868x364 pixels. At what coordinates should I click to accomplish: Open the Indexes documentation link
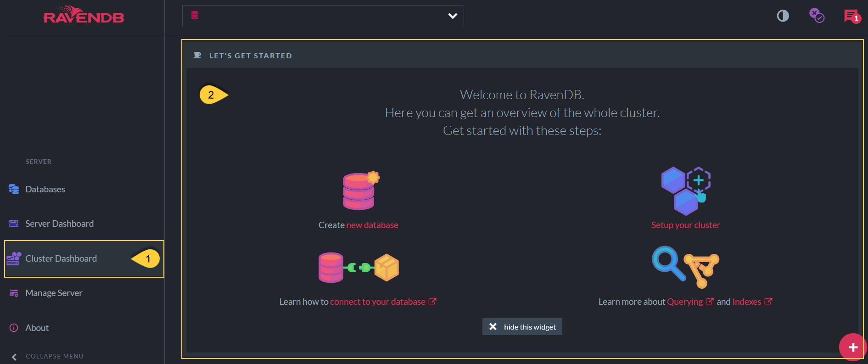tap(752, 302)
